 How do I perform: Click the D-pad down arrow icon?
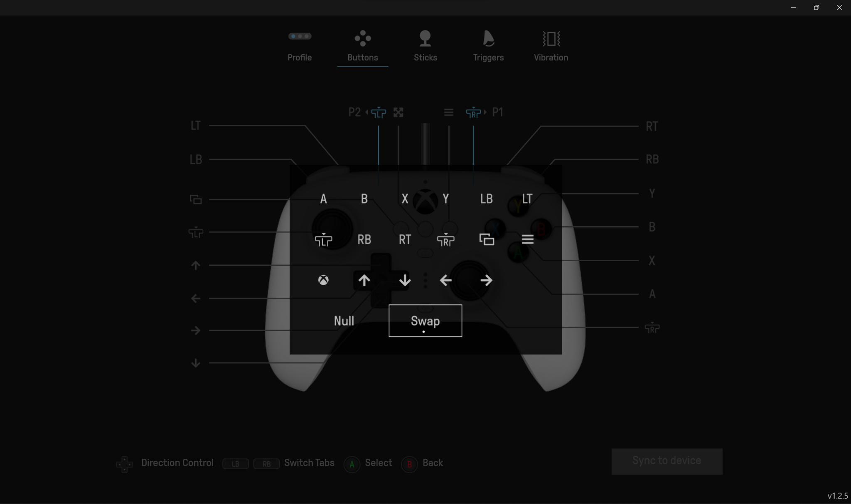pyautogui.click(x=405, y=279)
